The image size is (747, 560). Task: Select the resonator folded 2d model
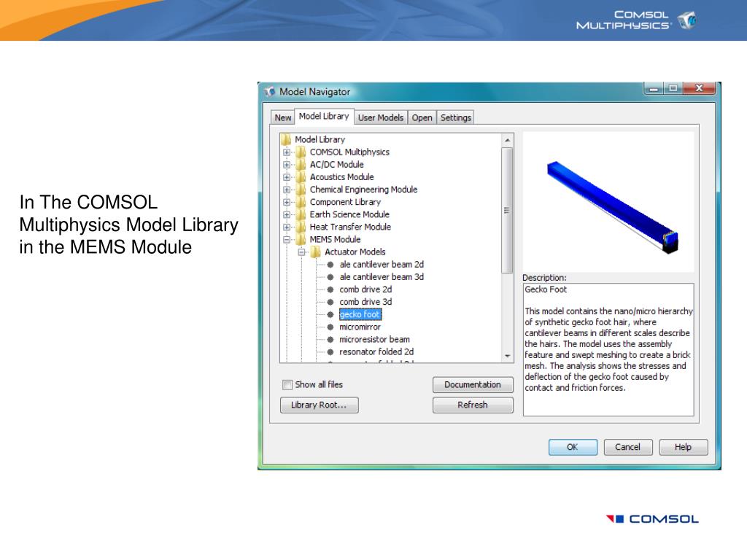376,352
